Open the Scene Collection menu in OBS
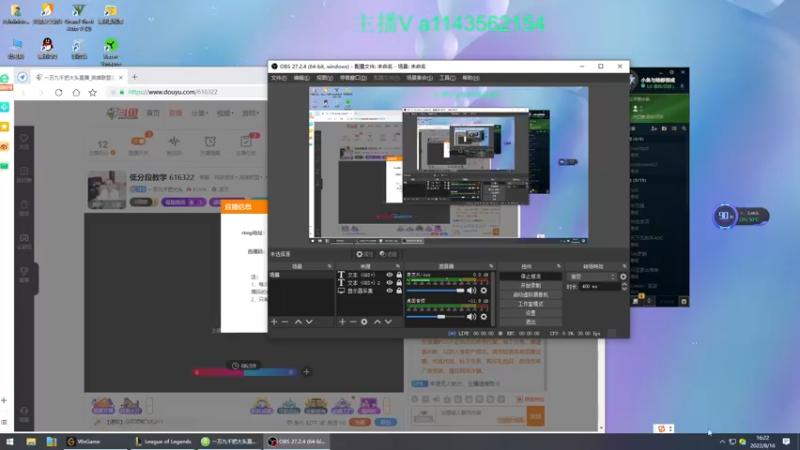Screen dimensions: 800x450 click(x=419, y=78)
